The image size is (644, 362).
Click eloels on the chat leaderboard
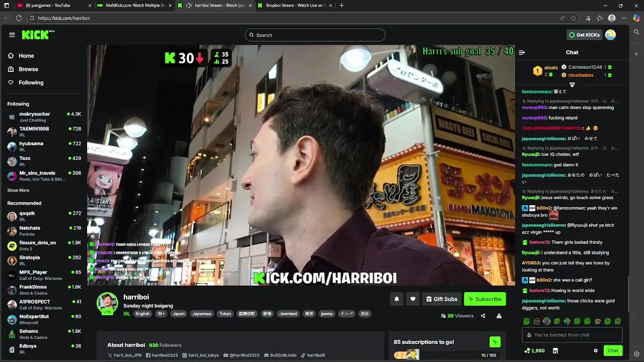(x=551, y=67)
